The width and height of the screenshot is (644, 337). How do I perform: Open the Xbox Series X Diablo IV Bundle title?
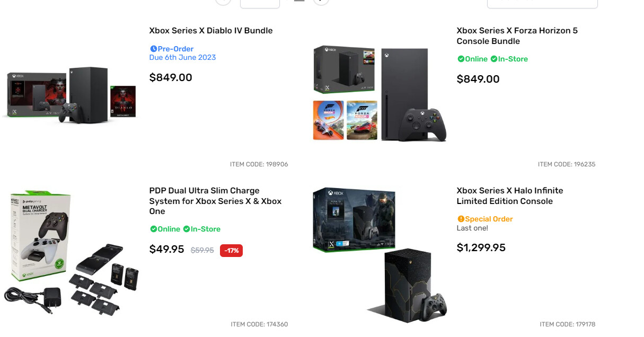[211, 31]
